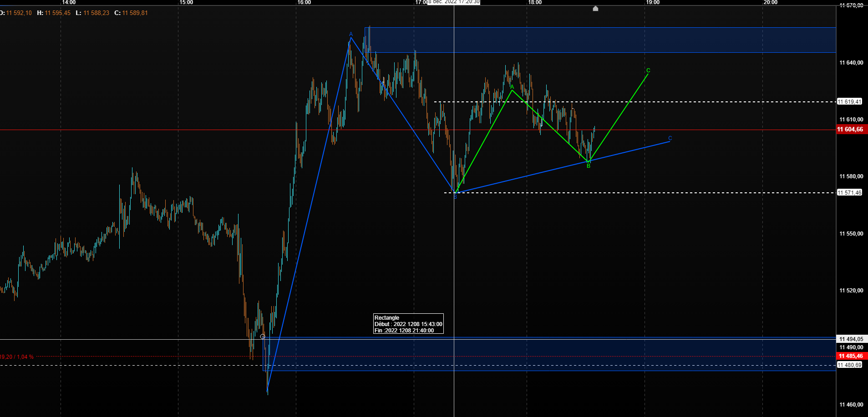
Task: Click the 11 619,41 dashed line price label
Action: 850,102
